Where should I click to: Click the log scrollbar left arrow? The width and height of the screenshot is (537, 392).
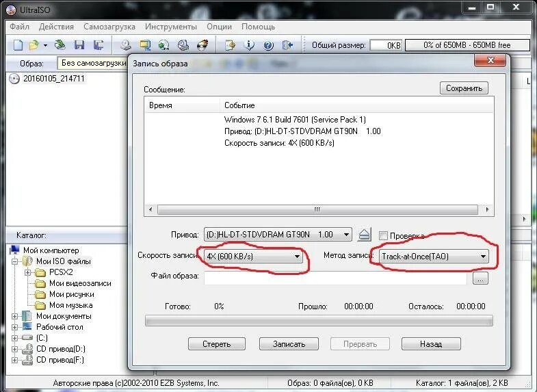150,209
